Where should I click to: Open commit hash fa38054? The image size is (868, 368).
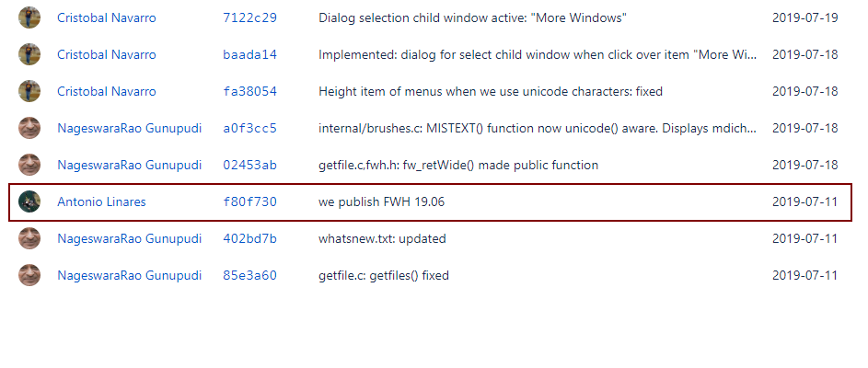point(249,91)
